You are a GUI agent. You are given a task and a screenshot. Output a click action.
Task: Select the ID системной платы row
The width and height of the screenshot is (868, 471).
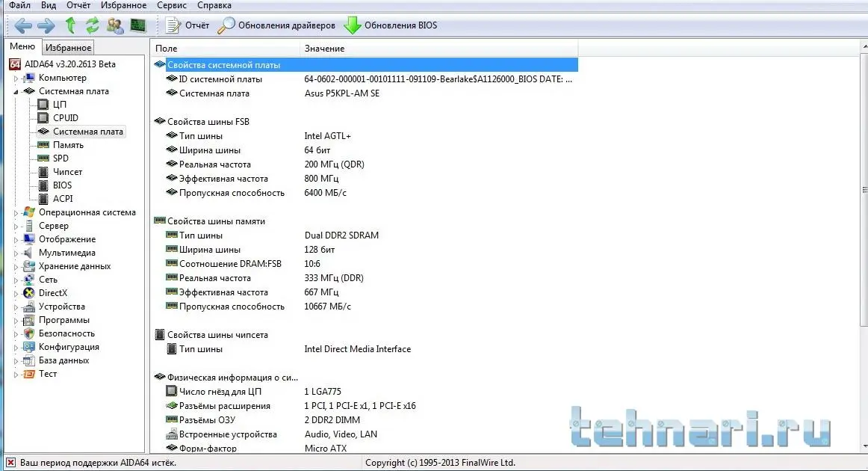coord(365,79)
